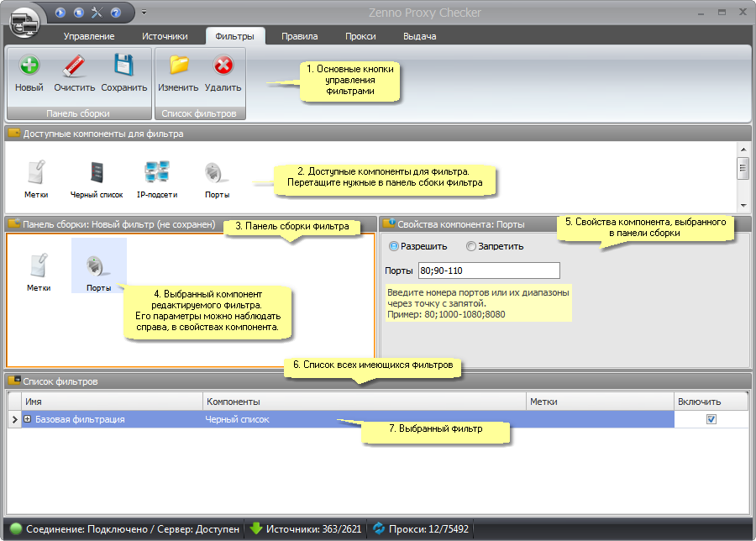Click the Порты input field

tap(488, 270)
